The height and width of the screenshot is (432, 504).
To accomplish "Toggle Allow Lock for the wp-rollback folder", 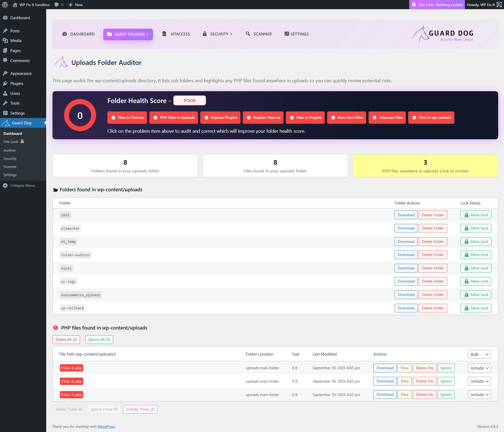I will (476, 308).
